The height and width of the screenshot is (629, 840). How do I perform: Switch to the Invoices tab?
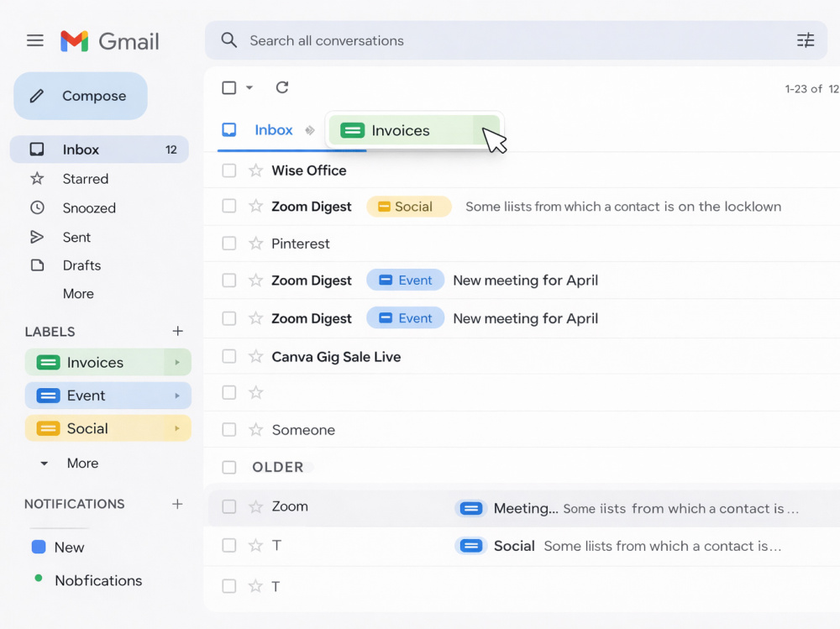pyautogui.click(x=414, y=130)
